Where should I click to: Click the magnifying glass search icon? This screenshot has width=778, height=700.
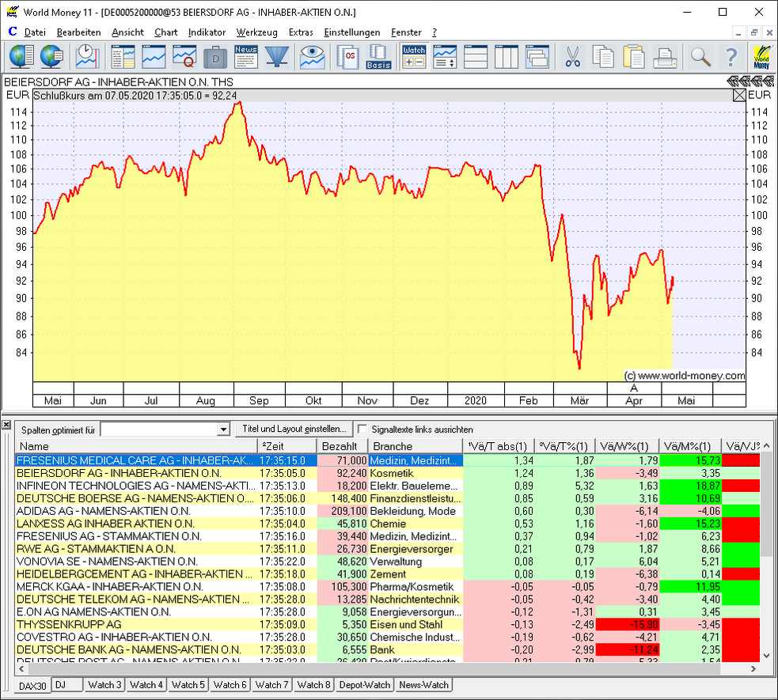pyautogui.click(x=700, y=56)
